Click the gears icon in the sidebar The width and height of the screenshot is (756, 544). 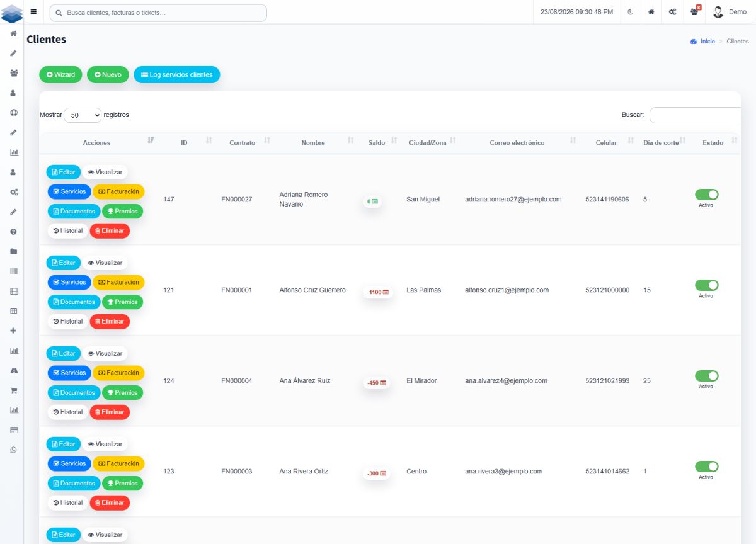(x=13, y=192)
